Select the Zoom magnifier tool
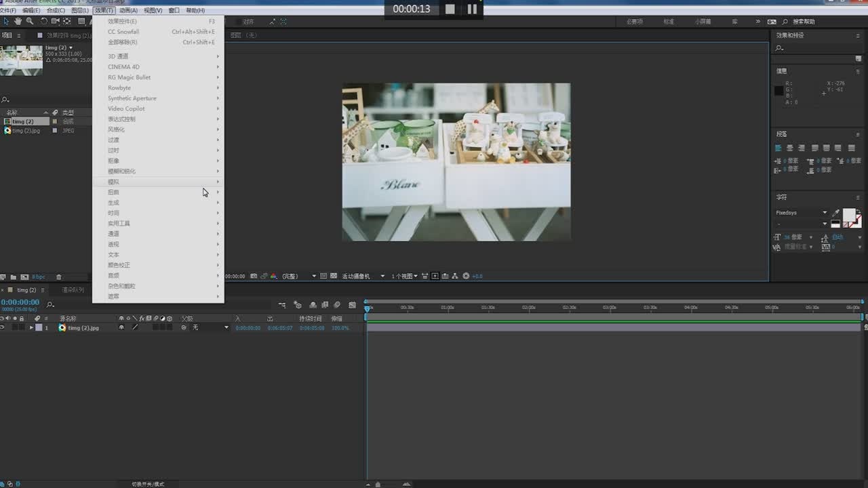Screen dimensions: 868x488 click(x=29, y=21)
